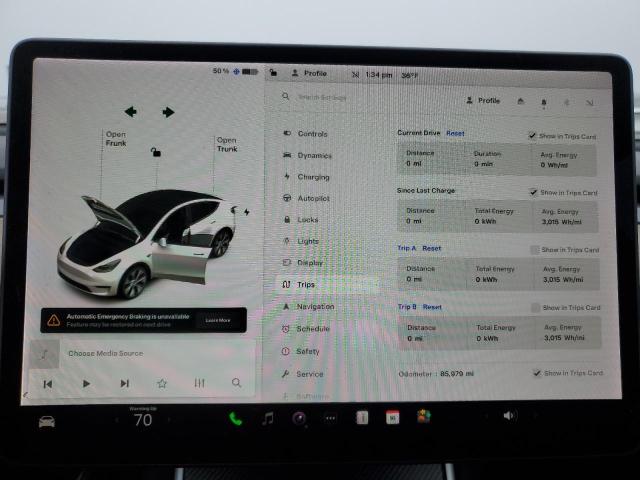
Task: Open the Dynamics settings menu
Action: coord(307,155)
